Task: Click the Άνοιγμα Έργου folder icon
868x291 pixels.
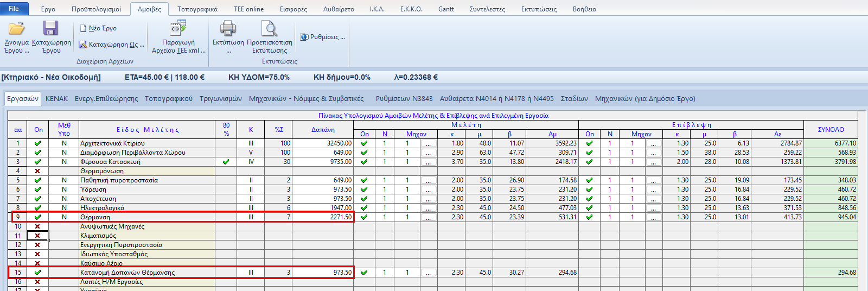Action: coord(16,28)
